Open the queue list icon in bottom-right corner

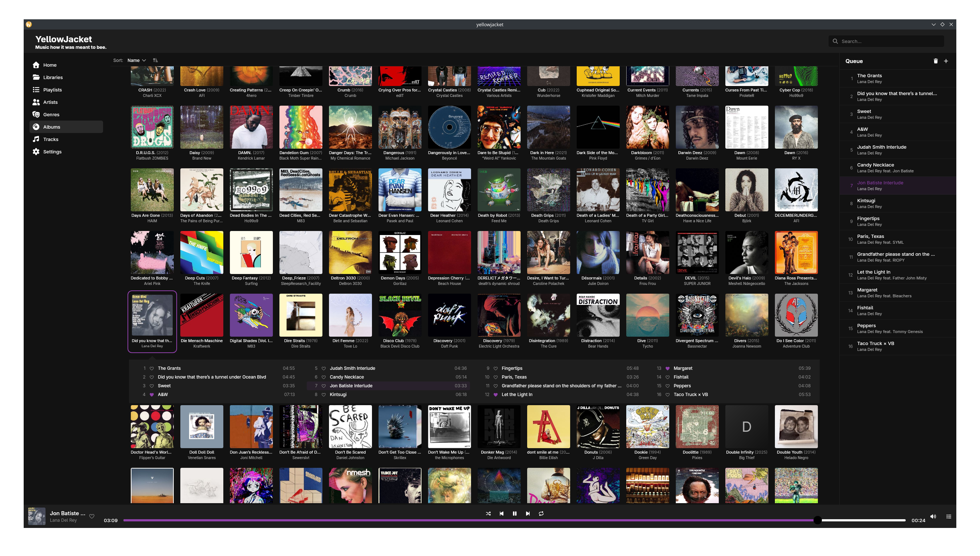coord(949,516)
